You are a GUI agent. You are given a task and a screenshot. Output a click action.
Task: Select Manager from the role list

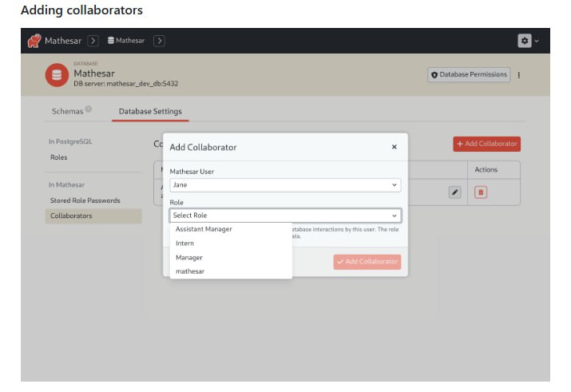click(x=189, y=258)
